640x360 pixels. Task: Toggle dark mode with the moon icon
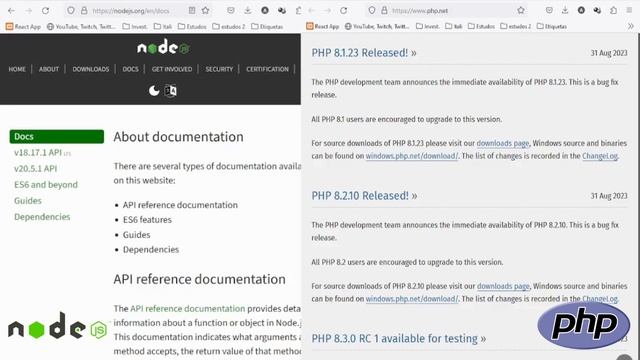click(154, 91)
